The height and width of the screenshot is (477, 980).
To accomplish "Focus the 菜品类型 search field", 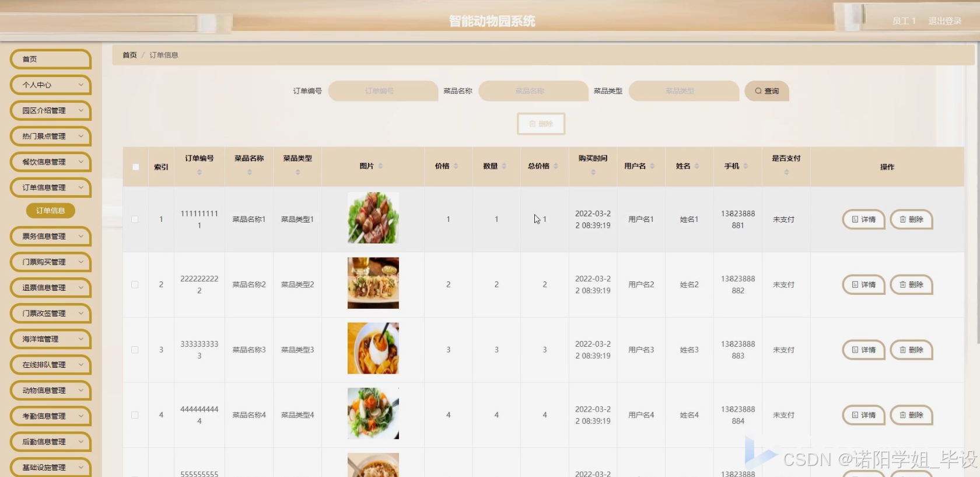I will (684, 91).
